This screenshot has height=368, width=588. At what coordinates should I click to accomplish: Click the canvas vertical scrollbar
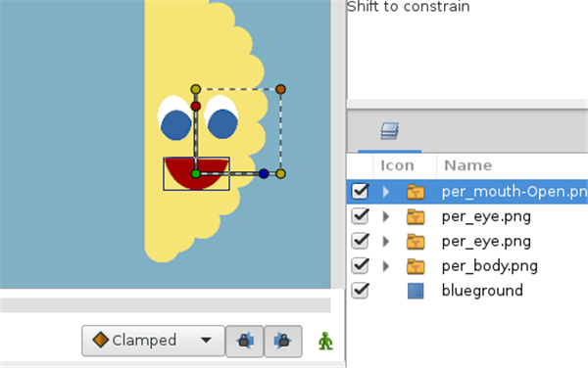tap(338, 144)
